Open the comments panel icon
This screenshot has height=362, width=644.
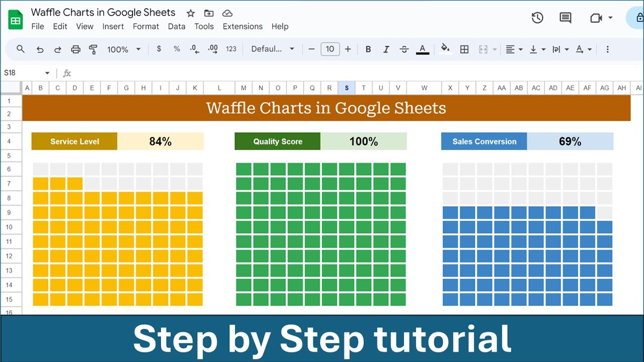point(566,18)
